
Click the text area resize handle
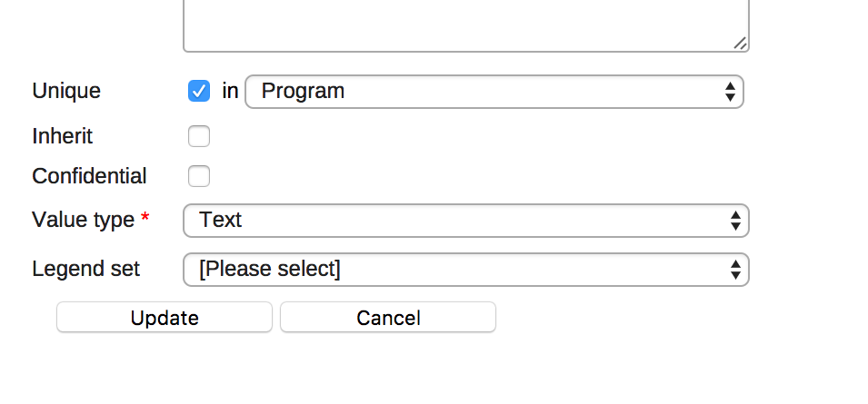point(740,43)
